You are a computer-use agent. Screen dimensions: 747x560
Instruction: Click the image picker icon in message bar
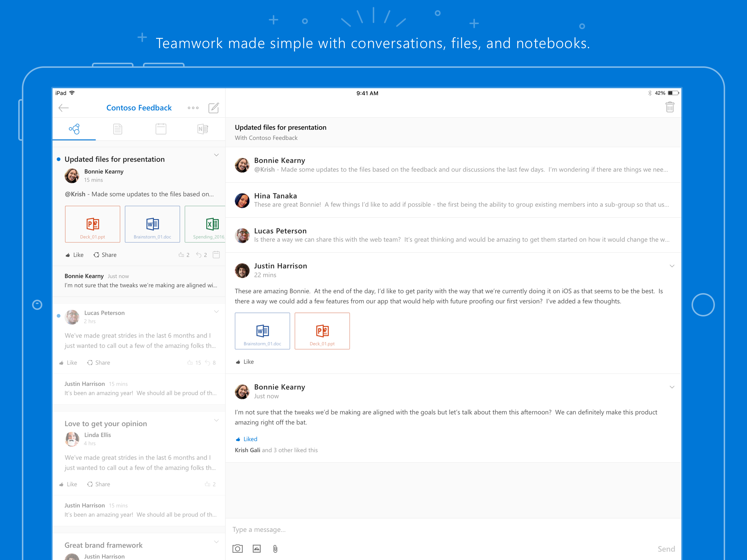(256, 548)
